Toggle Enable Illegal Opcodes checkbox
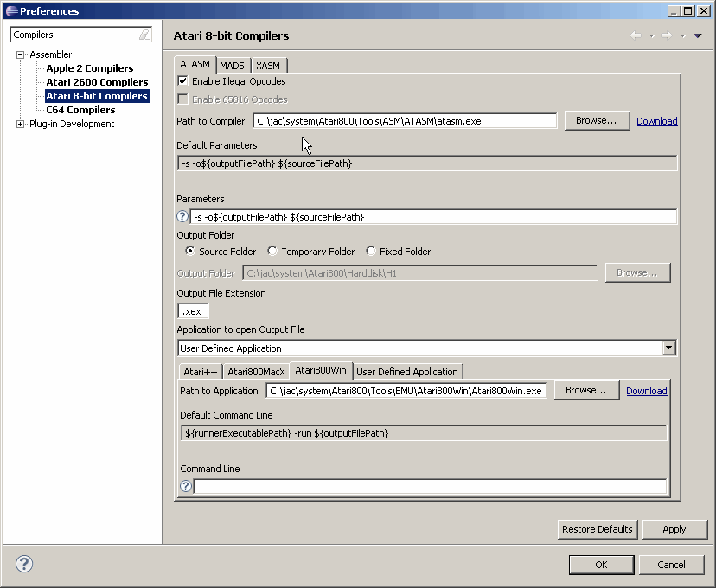 tap(182, 81)
